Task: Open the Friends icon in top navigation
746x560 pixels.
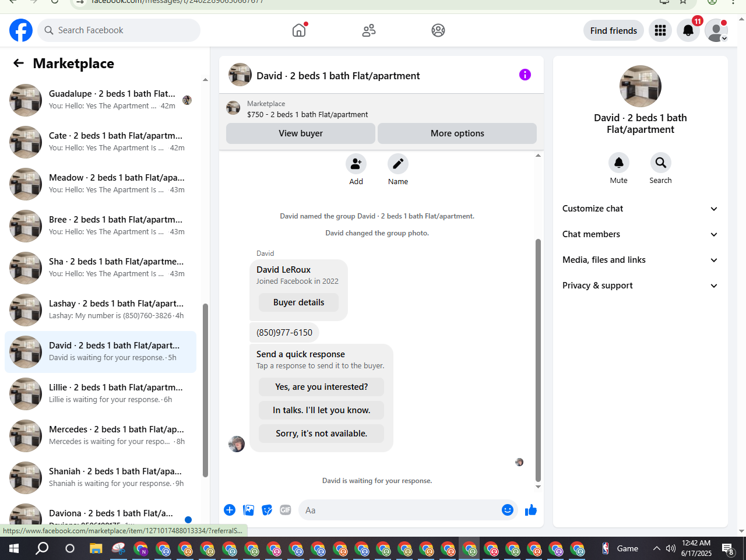Action: point(369,30)
